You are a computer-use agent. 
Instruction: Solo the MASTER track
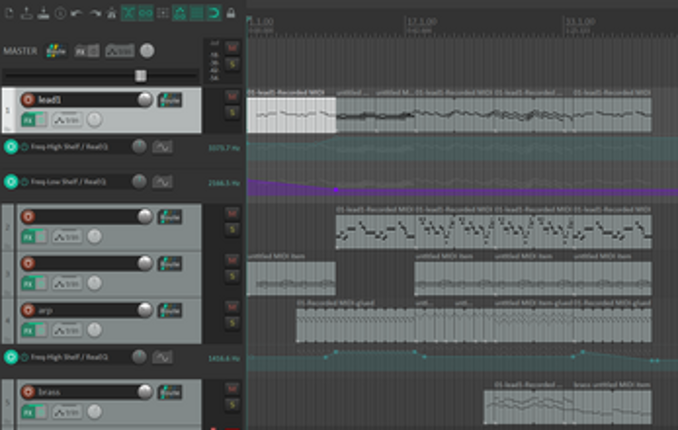click(232, 64)
